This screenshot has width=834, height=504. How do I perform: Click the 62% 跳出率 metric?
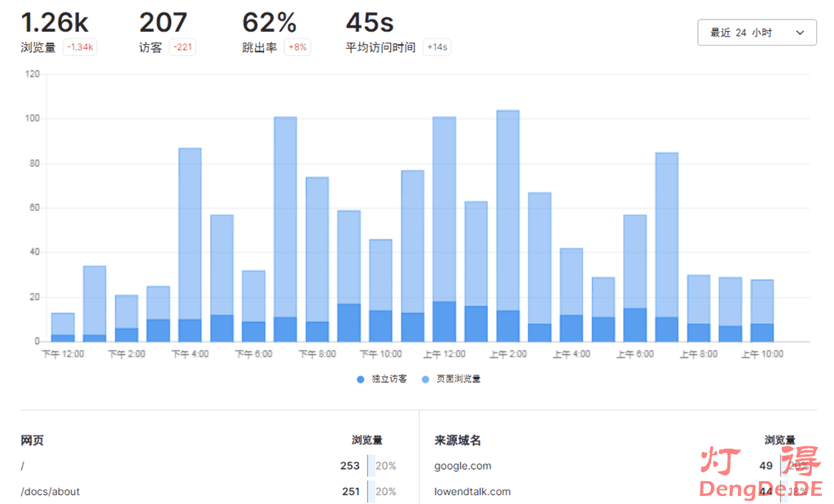pos(269,23)
